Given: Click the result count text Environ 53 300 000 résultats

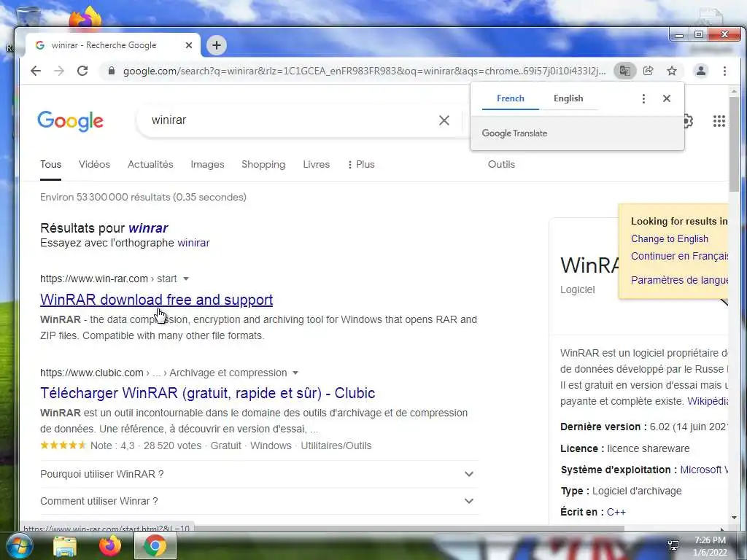Looking at the screenshot, I should pyautogui.click(x=105, y=197).
